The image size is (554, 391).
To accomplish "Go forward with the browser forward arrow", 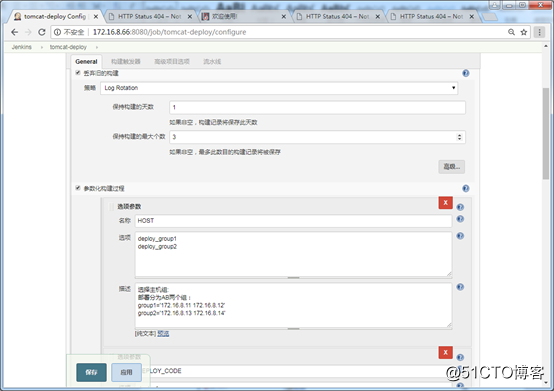I will (28, 32).
